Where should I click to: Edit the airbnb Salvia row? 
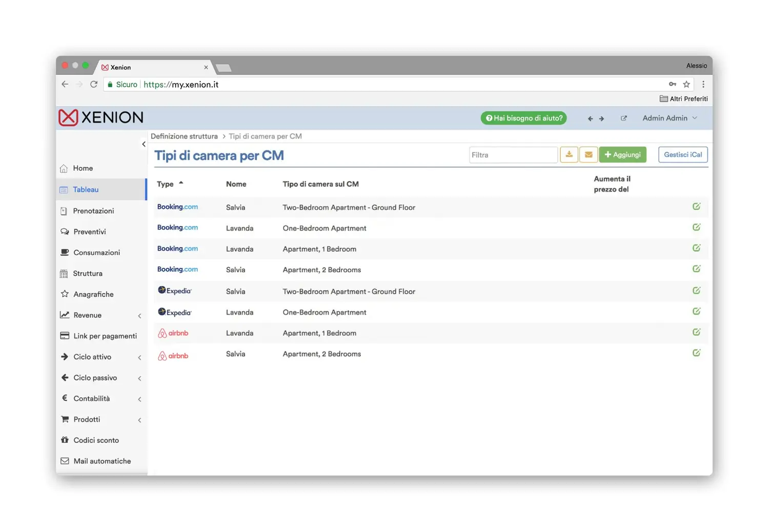click(x=696, y=353)
